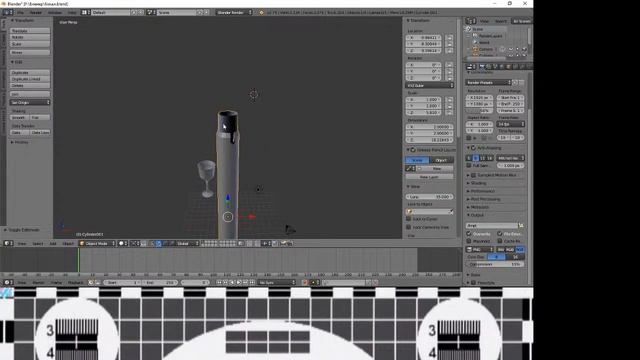Toggle the Full Sample checkbox
This screenshot has height=360, width=640.
click(x=469, y=166)
